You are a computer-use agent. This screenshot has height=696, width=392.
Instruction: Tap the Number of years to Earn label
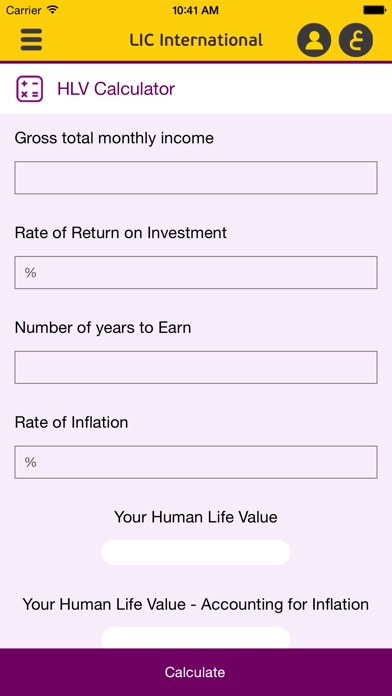click(103, 328)
